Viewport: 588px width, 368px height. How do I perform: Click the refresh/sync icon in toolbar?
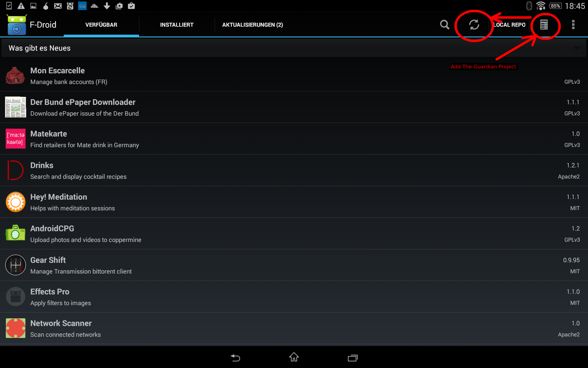(473, 24)
